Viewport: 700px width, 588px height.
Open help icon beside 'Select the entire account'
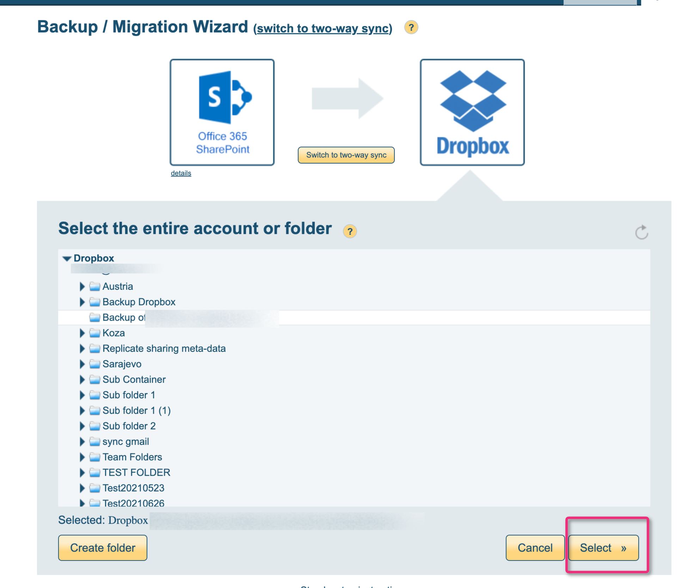coord(350,231)
